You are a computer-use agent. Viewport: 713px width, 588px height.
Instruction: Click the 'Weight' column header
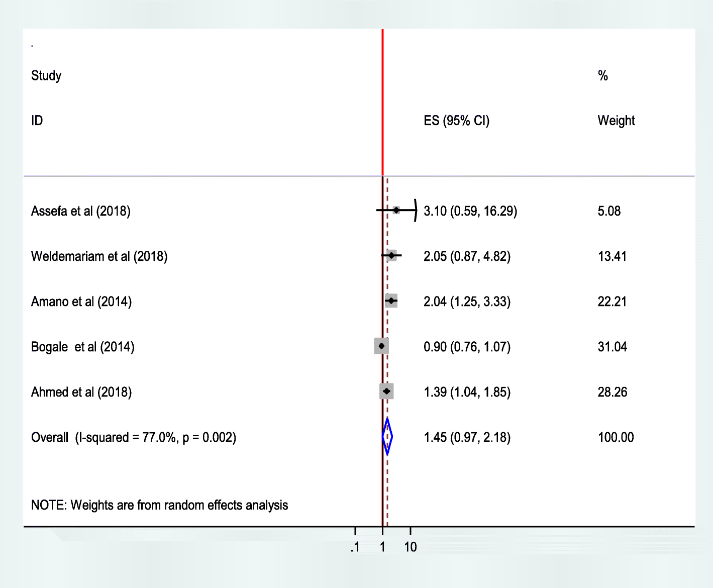[x=616, y=121]
